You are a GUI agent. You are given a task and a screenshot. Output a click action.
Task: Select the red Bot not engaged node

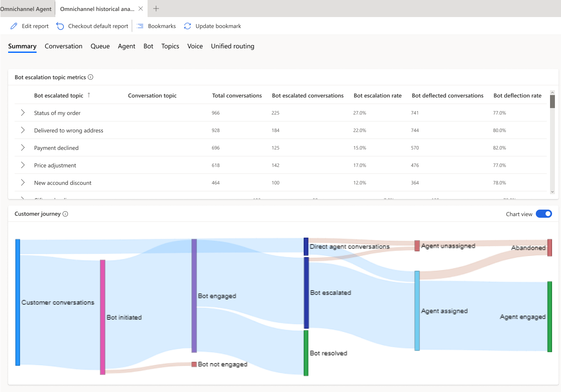pos(194,364)
